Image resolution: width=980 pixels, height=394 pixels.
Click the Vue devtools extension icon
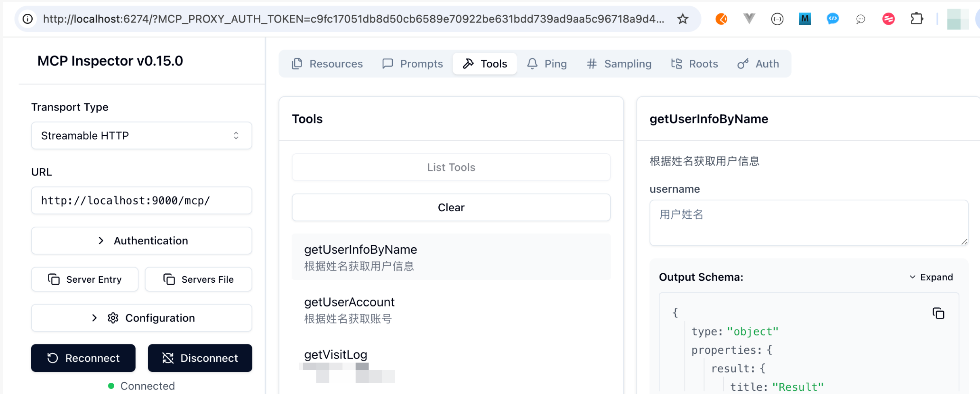(749, 19)
